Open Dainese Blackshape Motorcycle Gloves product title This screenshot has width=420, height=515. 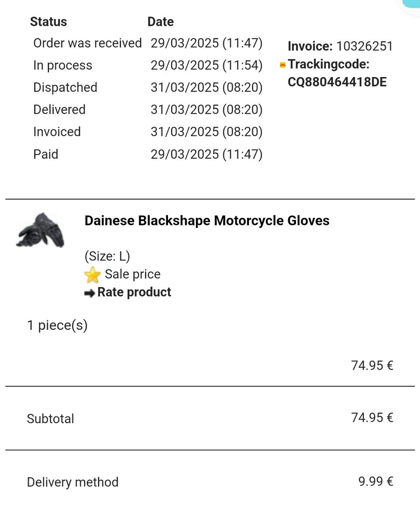[x=206, y=221]
